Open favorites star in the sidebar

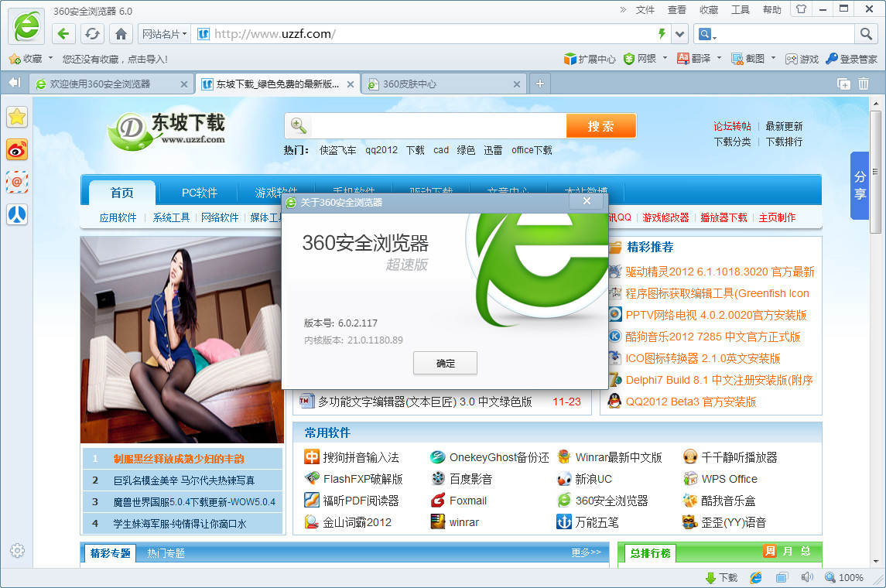coord(17,117)
